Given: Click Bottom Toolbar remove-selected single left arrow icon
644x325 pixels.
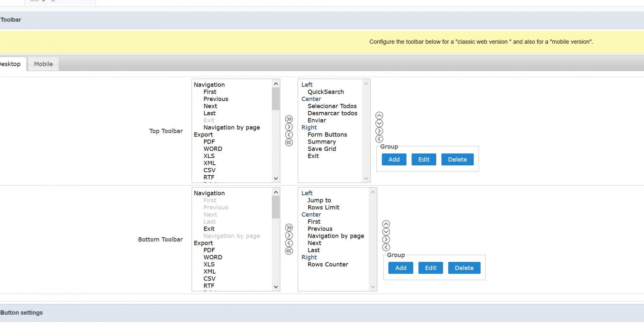Looking at the screenshot, I should pos(289,243).
